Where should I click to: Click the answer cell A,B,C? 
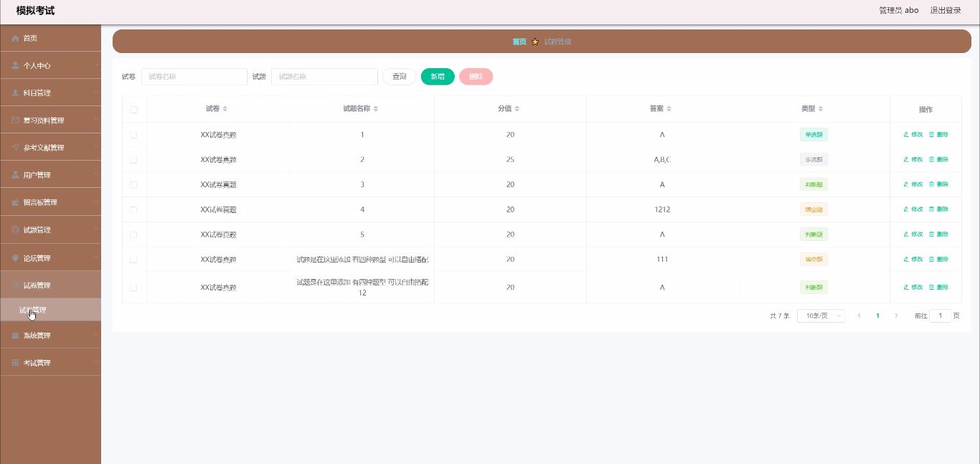point(662,160)
